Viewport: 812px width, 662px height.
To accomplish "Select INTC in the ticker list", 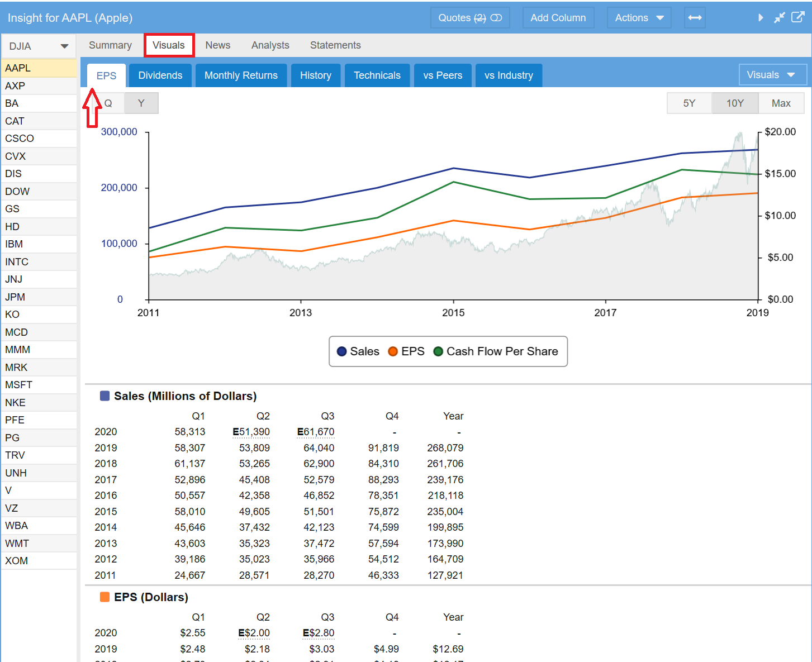I will coord(39,262).
